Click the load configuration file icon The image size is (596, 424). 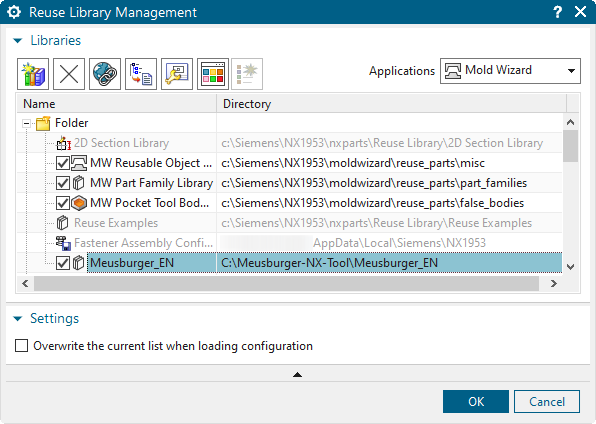pos(141,74)
